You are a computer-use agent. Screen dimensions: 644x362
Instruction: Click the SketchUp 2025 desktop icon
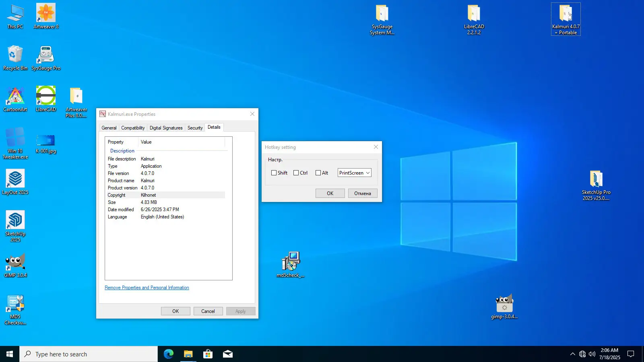tap(15, 221)
